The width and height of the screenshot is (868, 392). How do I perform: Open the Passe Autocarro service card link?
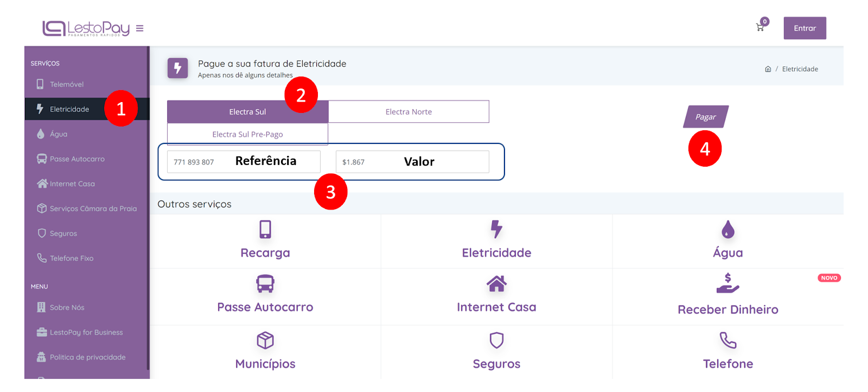265,307
